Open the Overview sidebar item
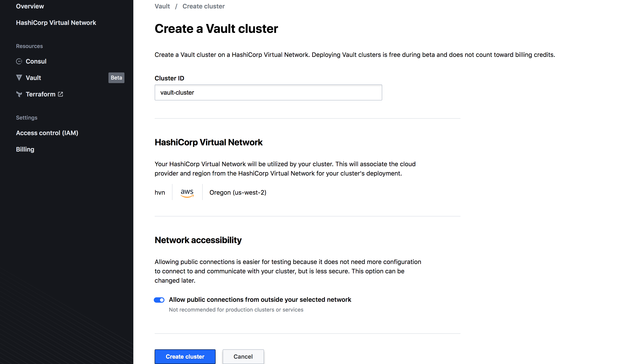 pos(30,6)
